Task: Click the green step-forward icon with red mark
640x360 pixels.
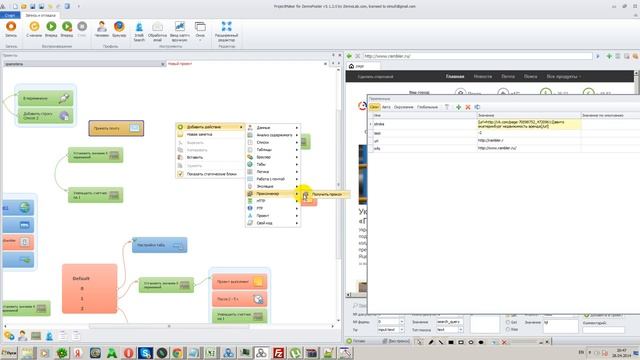Action: (67, 27)
